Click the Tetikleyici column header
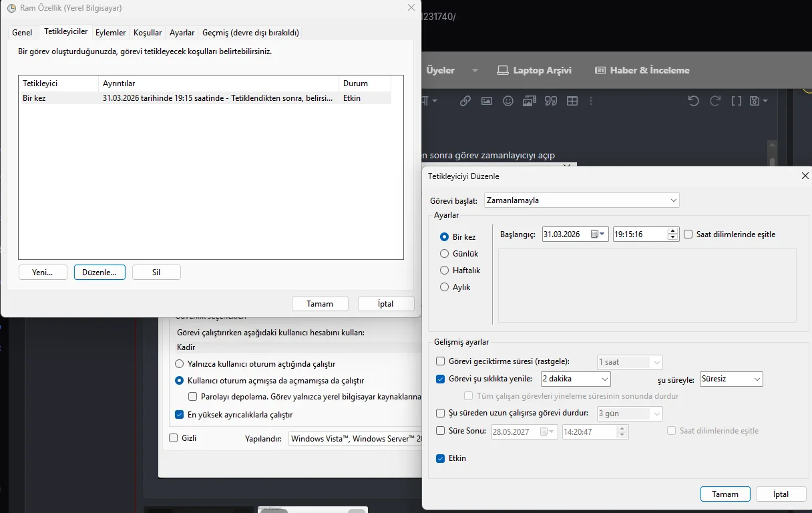Viewport: 812px width, 513px height. pos(59,83)
